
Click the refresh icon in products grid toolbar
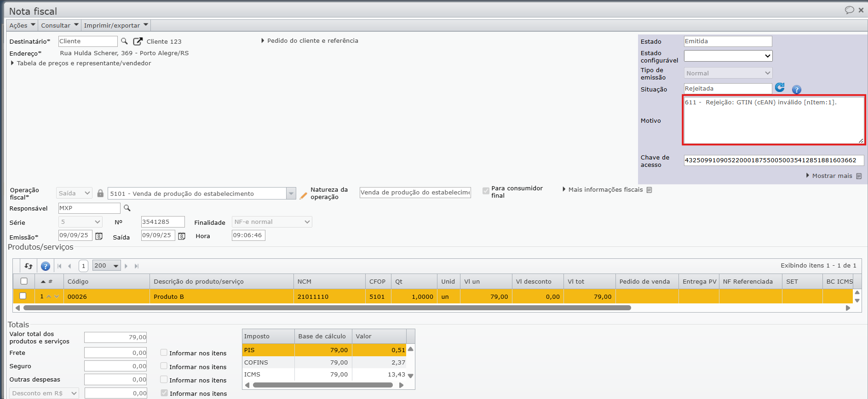[x=29, y=266]
